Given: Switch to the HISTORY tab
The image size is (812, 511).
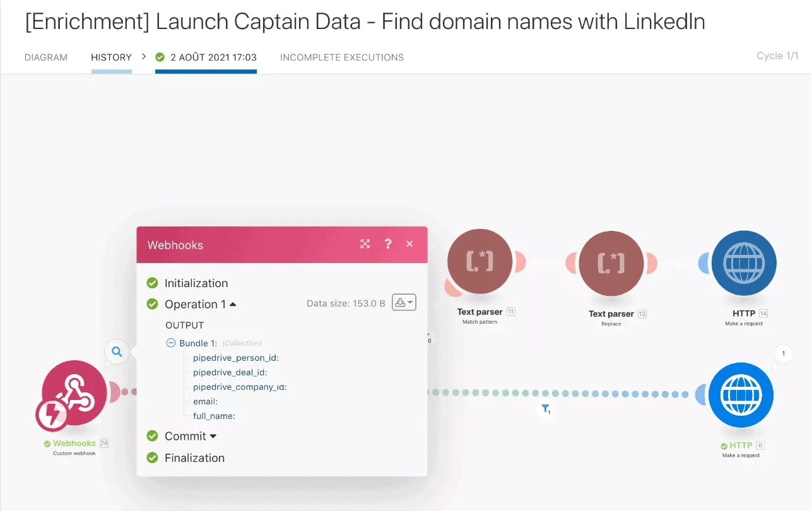Looking at the screenshot, I should point(111,57).
